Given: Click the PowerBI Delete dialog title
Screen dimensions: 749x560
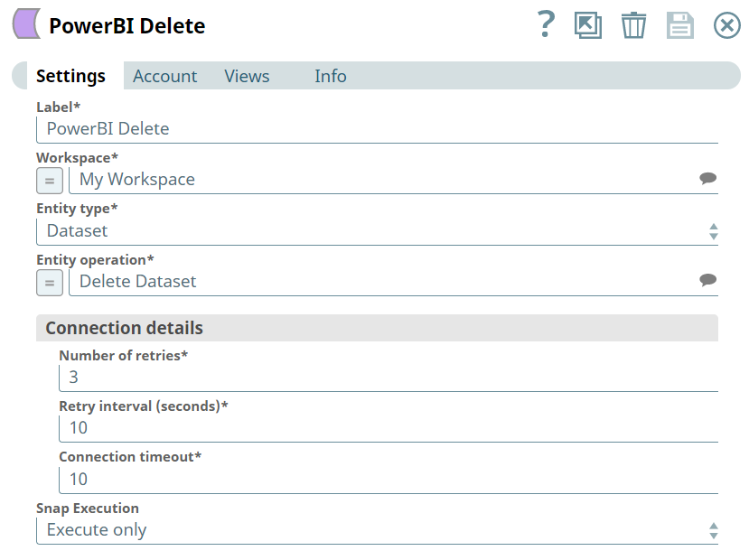Looking at the screenshot, I should pyautogui.click(x=127, y=26).
